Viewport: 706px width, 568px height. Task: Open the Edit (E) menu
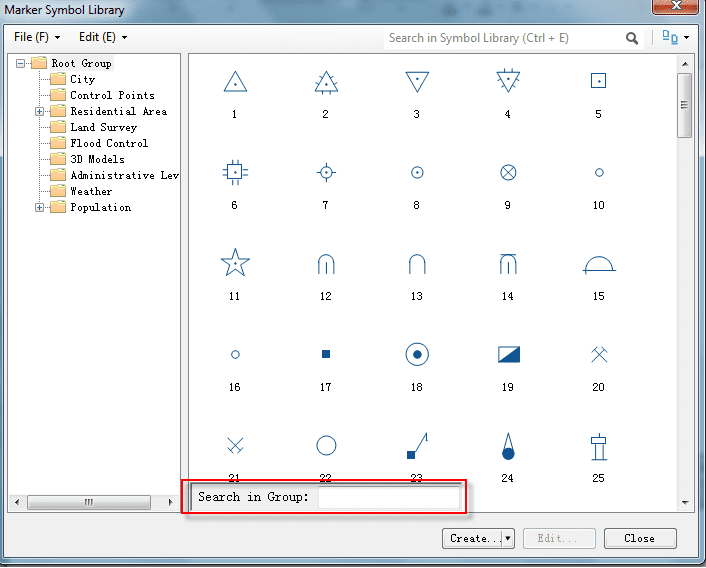pyautogui.click(x=103, y=37)
